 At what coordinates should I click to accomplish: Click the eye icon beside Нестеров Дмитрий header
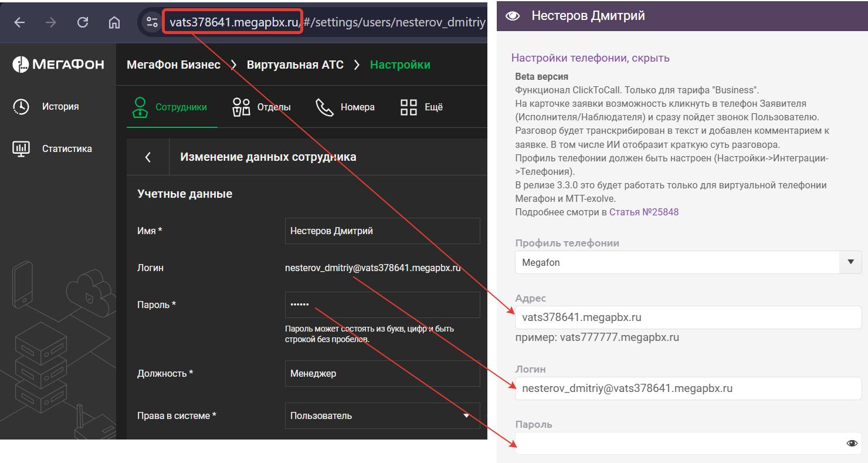(x=513, y=16)
